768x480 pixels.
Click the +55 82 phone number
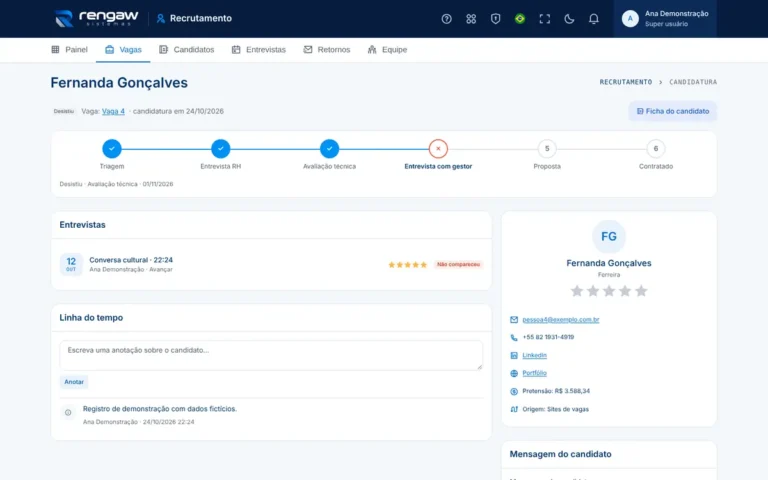(x=548, y=337)
